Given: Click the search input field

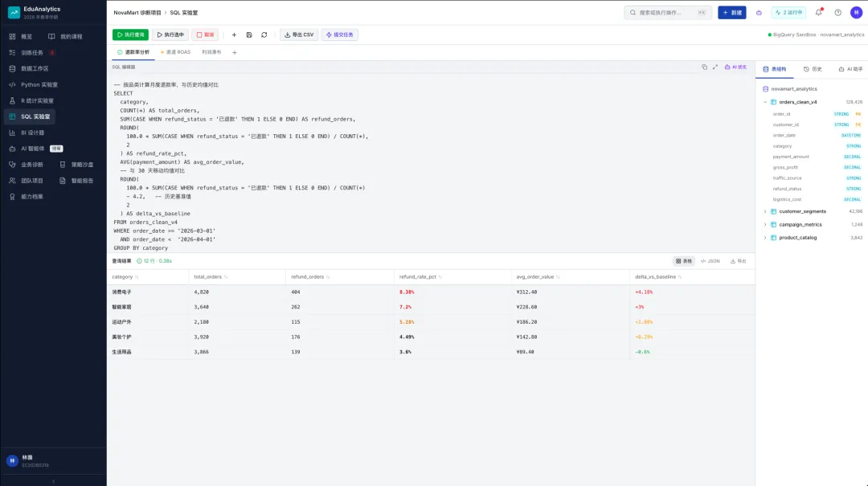Looking at the screenshot, I should pyautogui.click(x=668, y=12).
